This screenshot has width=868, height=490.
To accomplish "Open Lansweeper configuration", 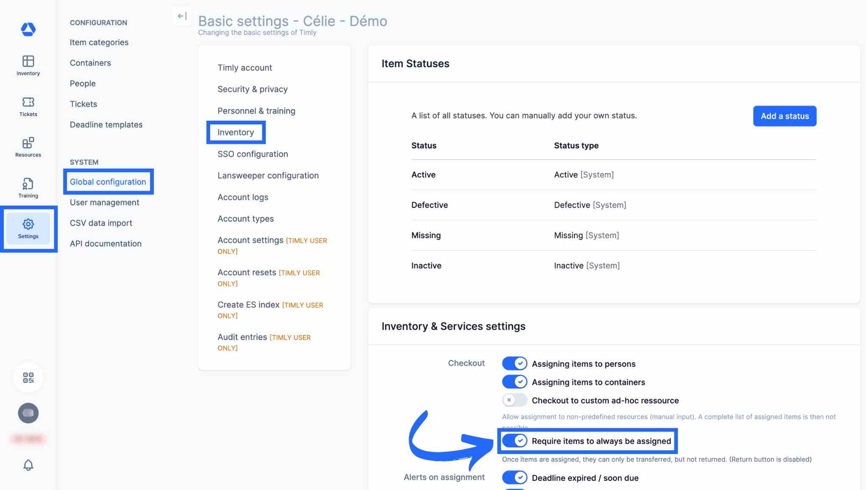I will (268, 175).
